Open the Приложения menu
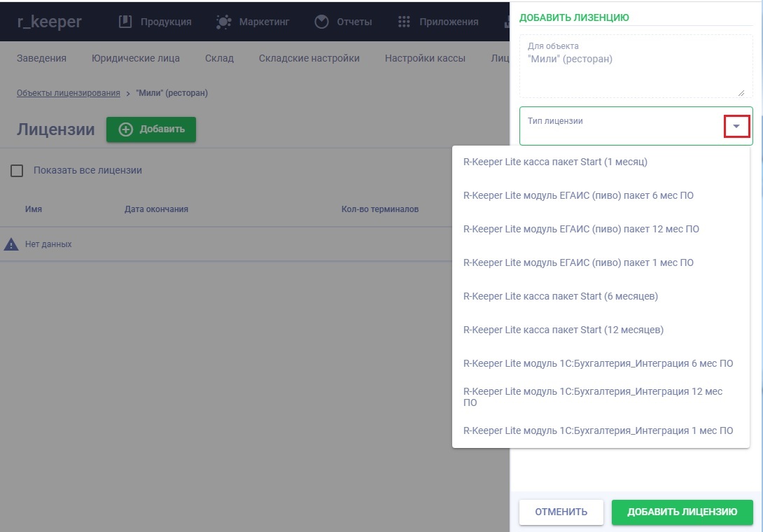The width and height of the screenshot is (763, 532). 438,22
